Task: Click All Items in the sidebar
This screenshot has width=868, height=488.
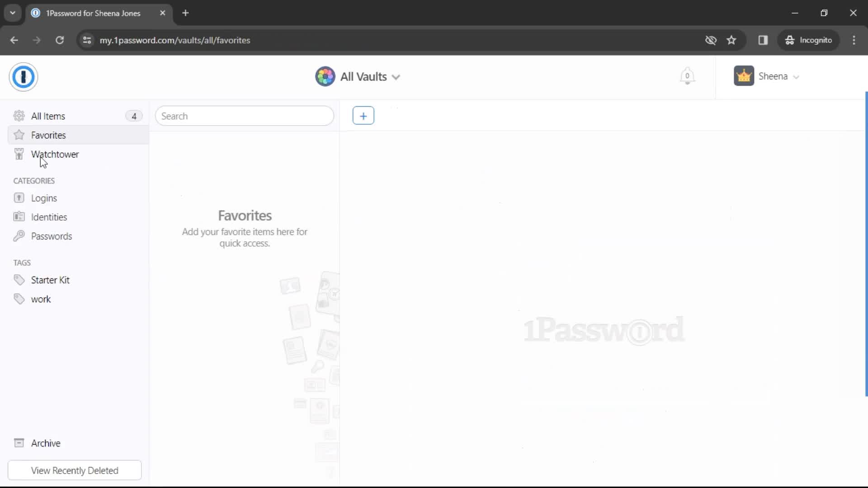Action: coord(47,116)
